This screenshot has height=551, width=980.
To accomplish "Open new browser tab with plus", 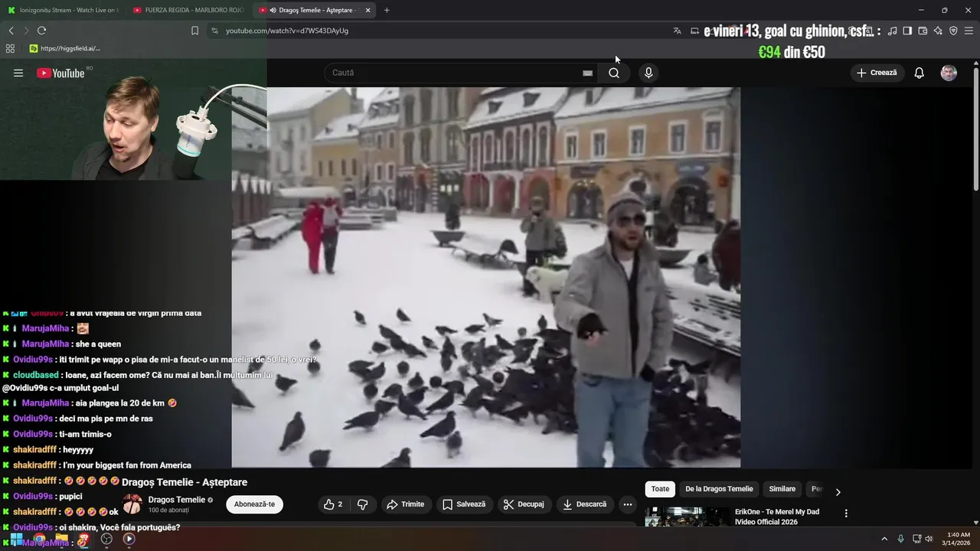I will pyautogui.click(x=387, y=10).
